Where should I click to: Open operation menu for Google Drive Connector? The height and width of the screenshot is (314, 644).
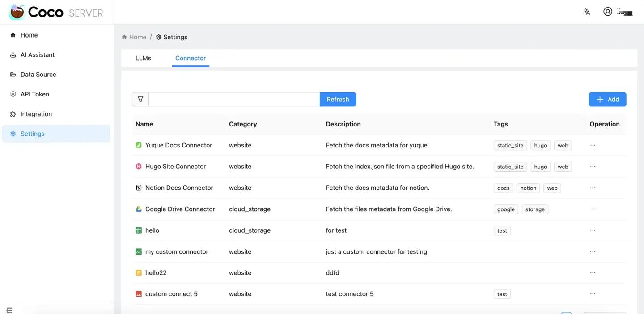593,209
